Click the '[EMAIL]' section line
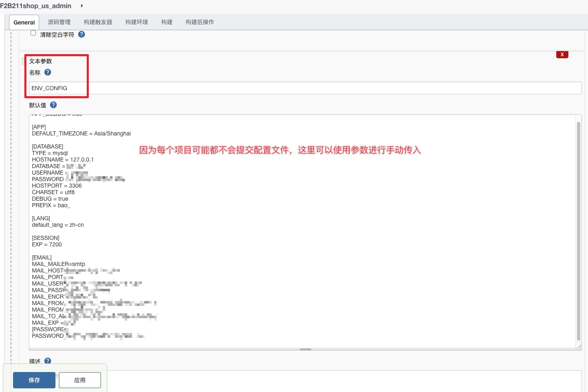Image resolution: width=588 pixels, height=392 pixels. pyautogui.click(x=42, y=257)
